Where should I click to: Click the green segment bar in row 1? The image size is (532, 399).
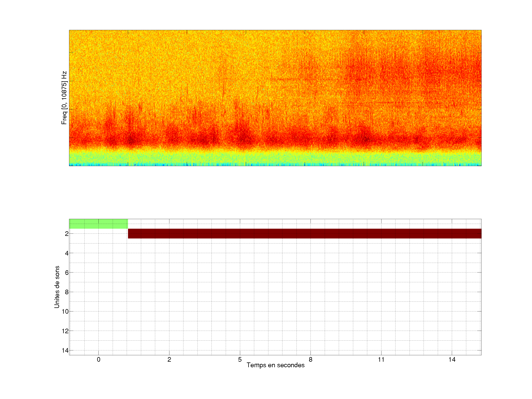click(x=98, y=224)
